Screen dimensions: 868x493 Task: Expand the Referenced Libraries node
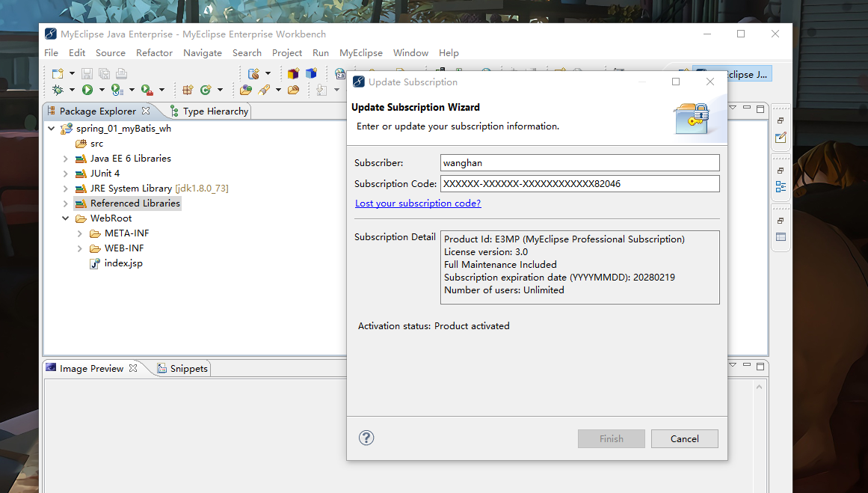point(65,203)
